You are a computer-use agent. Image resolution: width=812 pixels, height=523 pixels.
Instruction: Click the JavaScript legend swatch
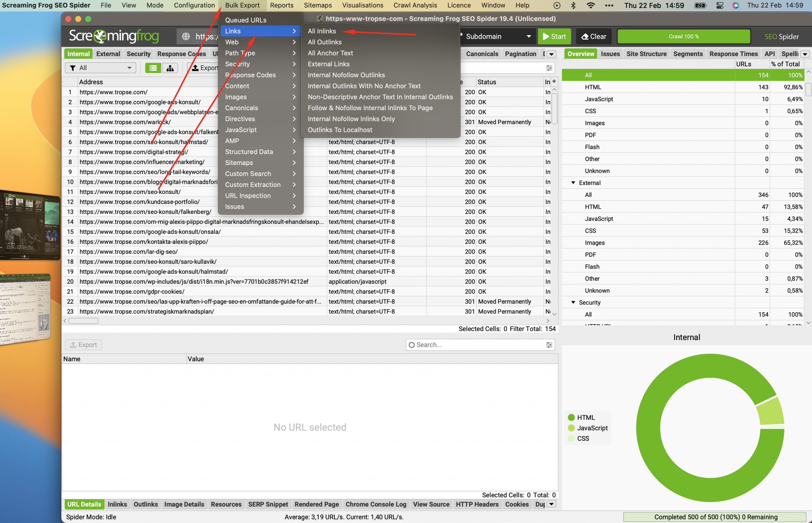(571, 428)
